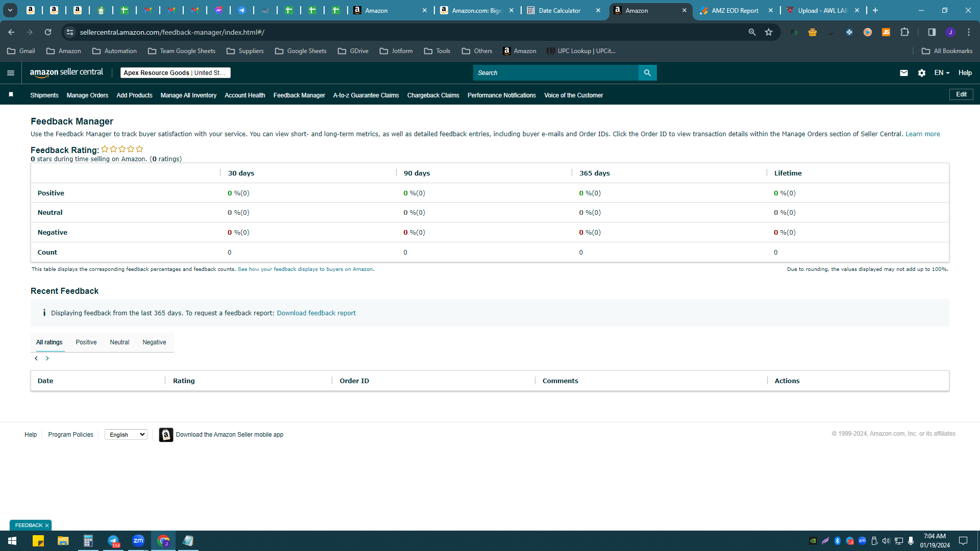This screenshot has width=980, height=551.
Task: Reload the current page
Action: pos(48,32)
